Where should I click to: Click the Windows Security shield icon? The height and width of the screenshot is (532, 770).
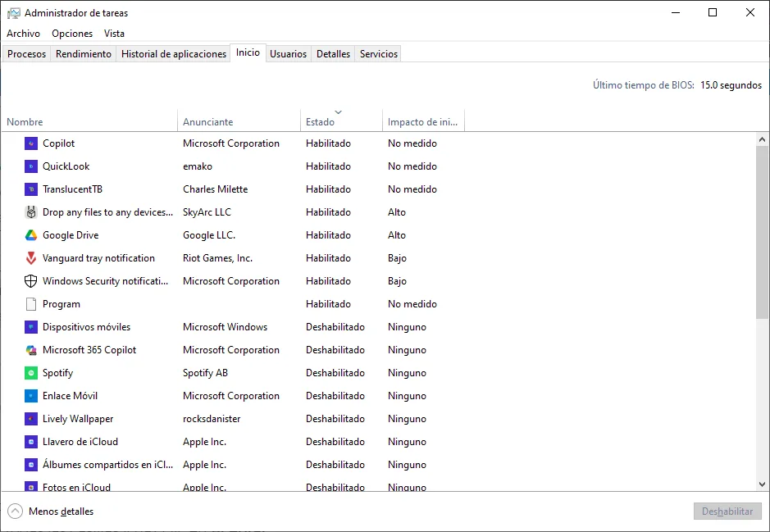point(31,281)
